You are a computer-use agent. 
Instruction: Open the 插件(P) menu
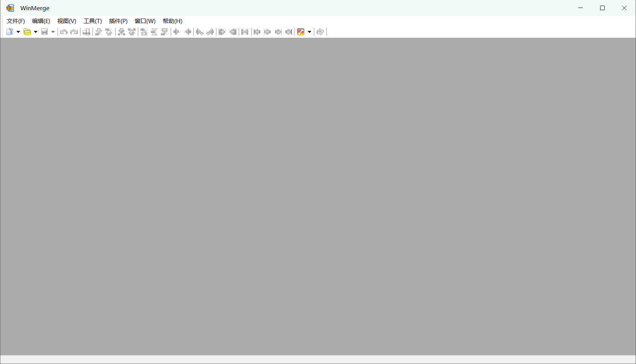coord(118,21)
